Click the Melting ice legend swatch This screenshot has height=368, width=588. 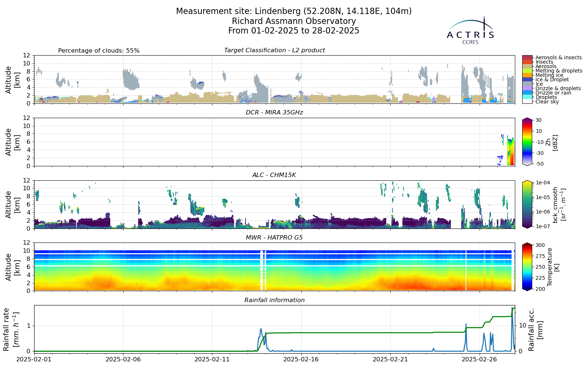(x=527, y=75)
